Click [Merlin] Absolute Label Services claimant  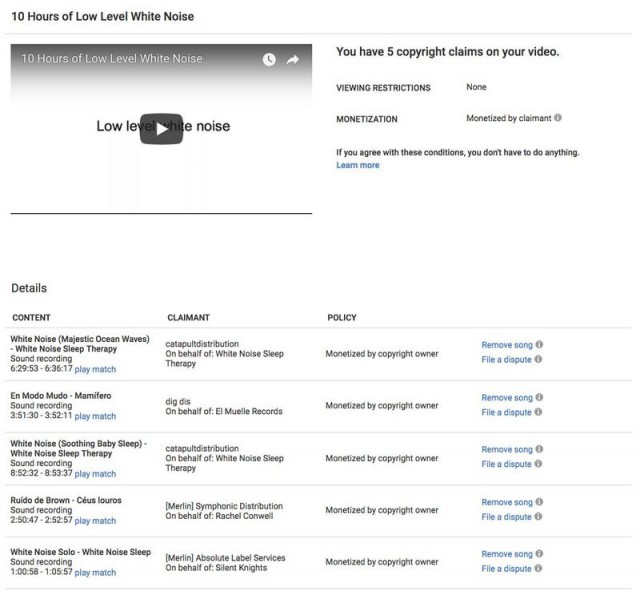pos(225,558)
